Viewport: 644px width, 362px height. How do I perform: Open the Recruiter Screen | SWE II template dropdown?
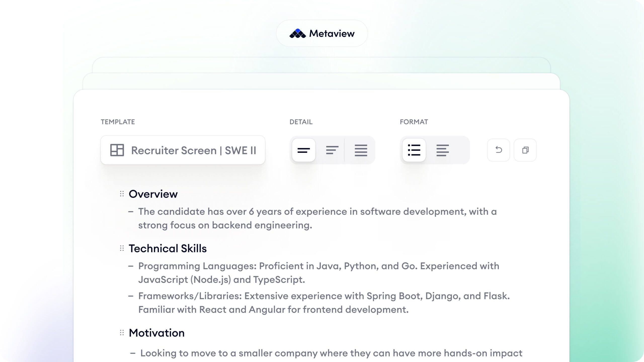193,150
